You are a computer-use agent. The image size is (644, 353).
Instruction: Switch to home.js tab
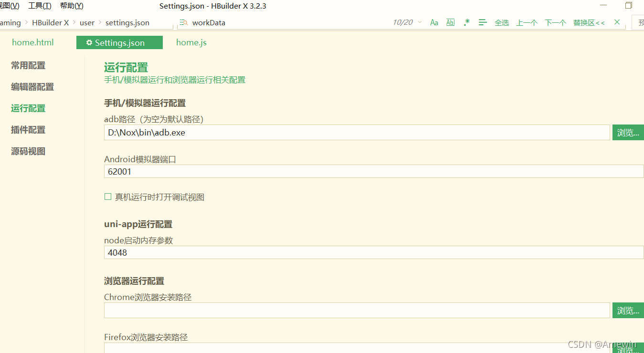(191, 42)
